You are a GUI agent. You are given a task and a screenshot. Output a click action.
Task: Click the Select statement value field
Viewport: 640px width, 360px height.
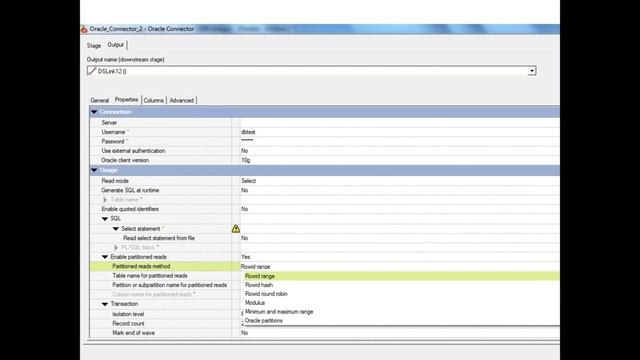coord(400,229)
